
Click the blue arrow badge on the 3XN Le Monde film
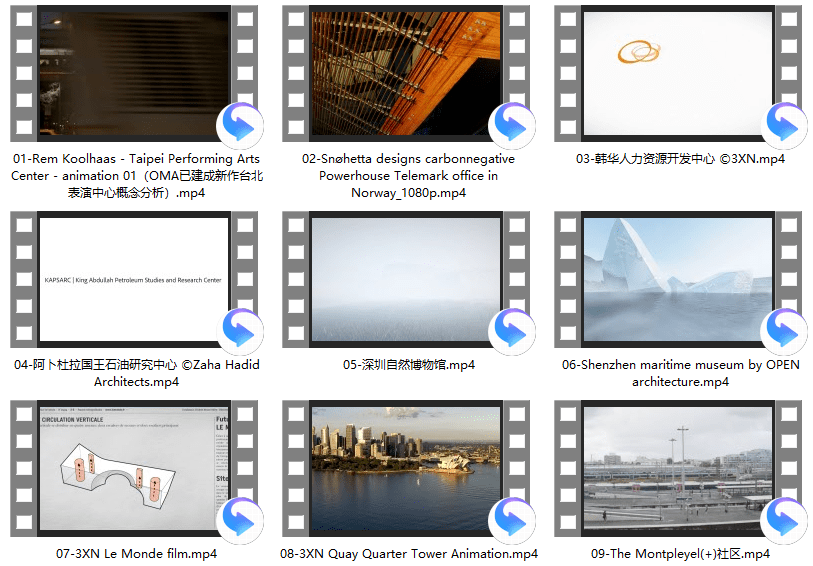coord(241,520)
